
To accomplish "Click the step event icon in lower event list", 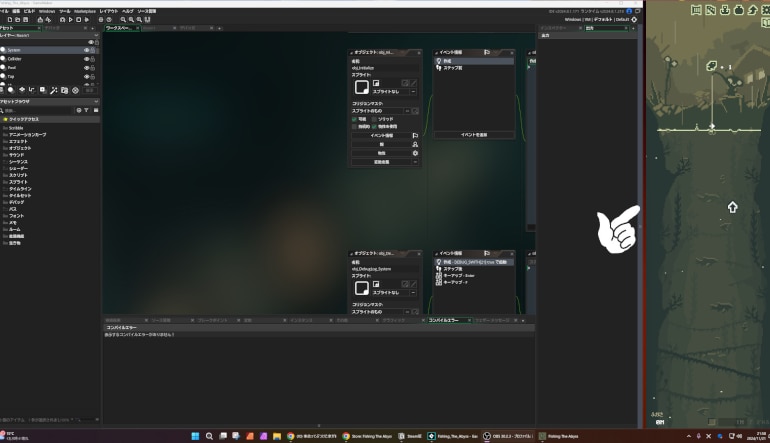I will (438, 269).
